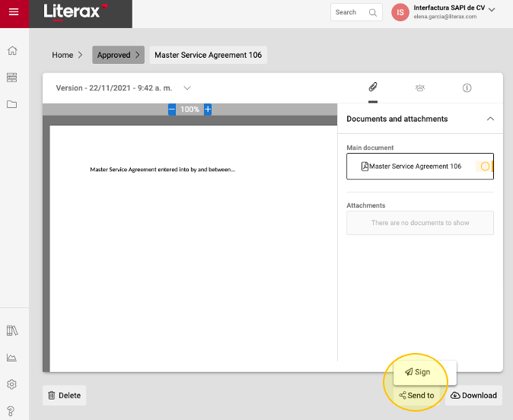The width and height of the screenshot is (513, 420).
Task: Open the hamburger main menu
Action: pyautogui.click(x=14, y=12)
